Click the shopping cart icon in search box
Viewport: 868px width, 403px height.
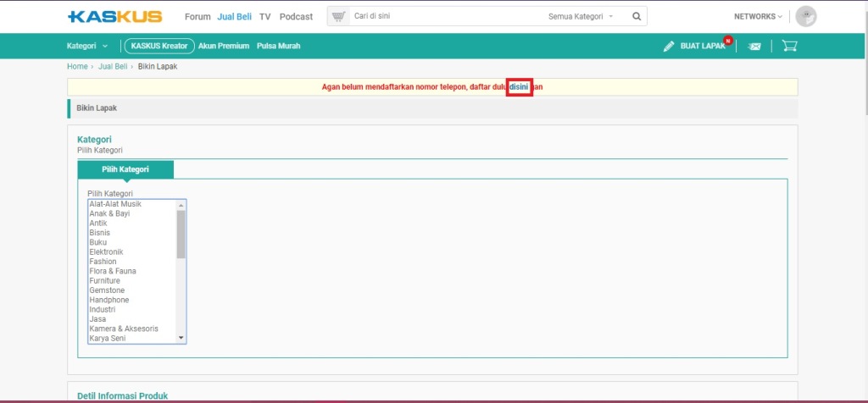pos(337,17)
